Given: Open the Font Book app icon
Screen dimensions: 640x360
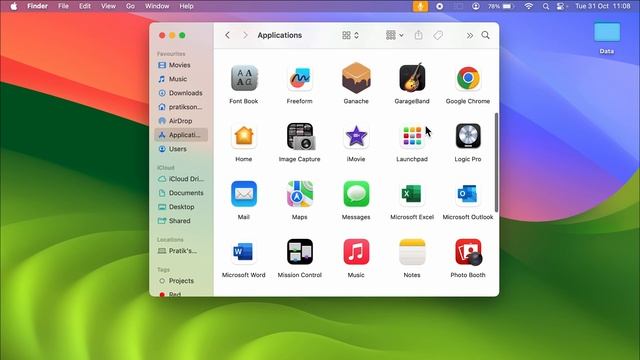Looking at the screenshot, I should pos(244,78).
